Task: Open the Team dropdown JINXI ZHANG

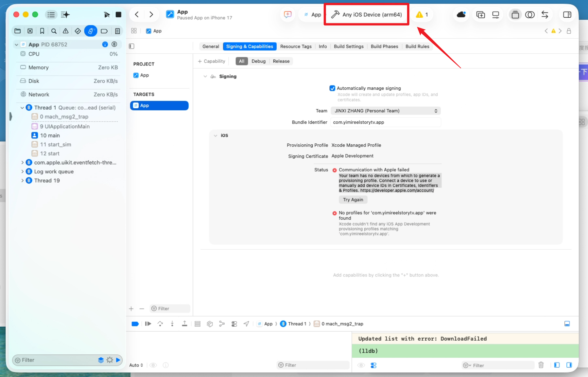Action: [x=386, y=111]
